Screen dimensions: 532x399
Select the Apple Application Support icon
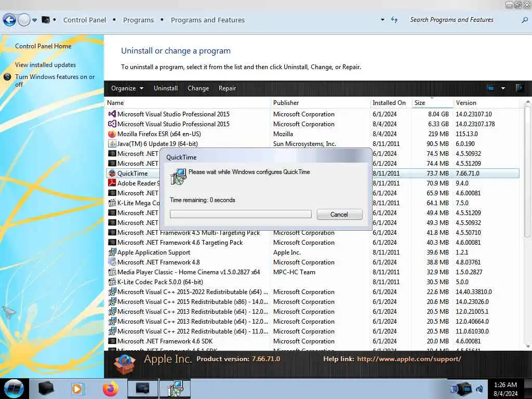pos(112,252)
